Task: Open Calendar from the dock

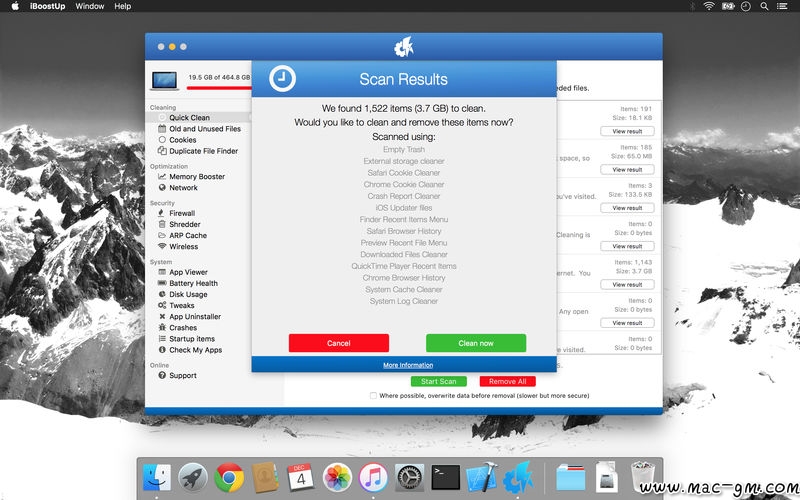Action: tap(301, 478)
